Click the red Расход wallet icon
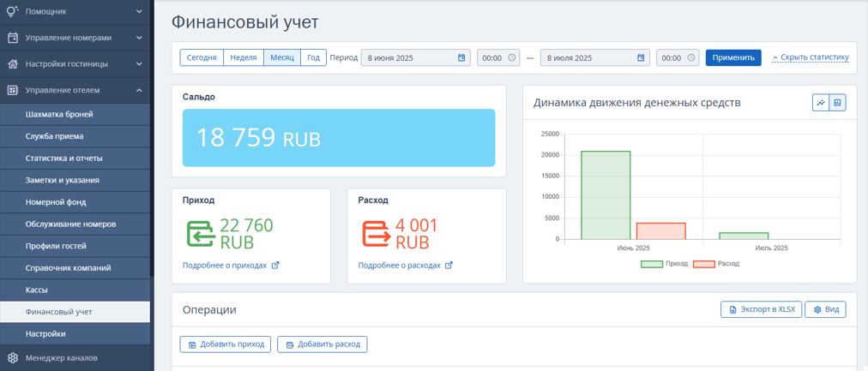 (377, 234)
